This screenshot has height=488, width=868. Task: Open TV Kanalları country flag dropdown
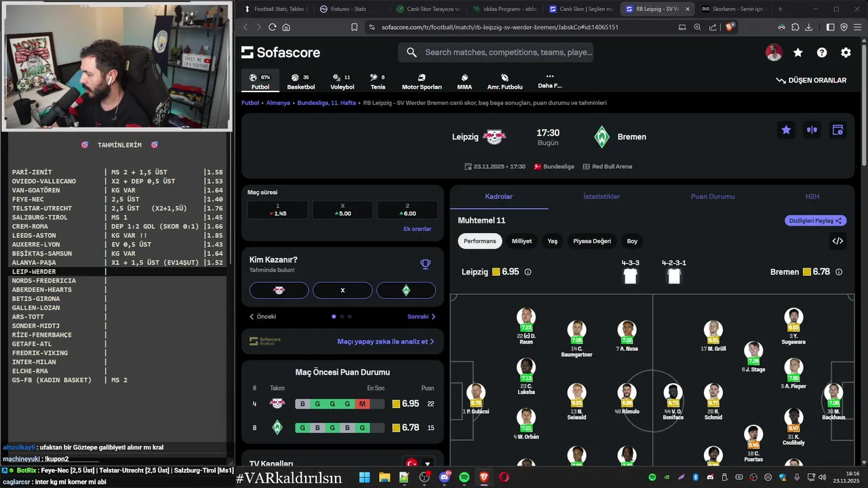tap(418, 464)
